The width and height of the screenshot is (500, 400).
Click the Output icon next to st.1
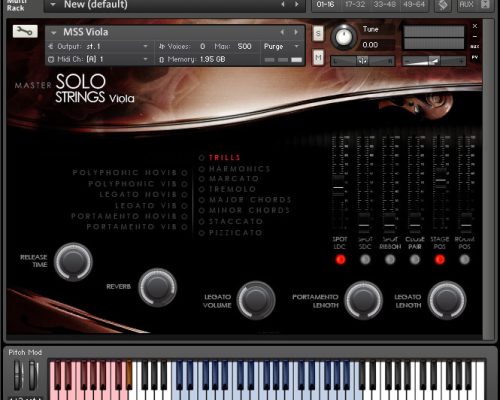click(51, 46)
